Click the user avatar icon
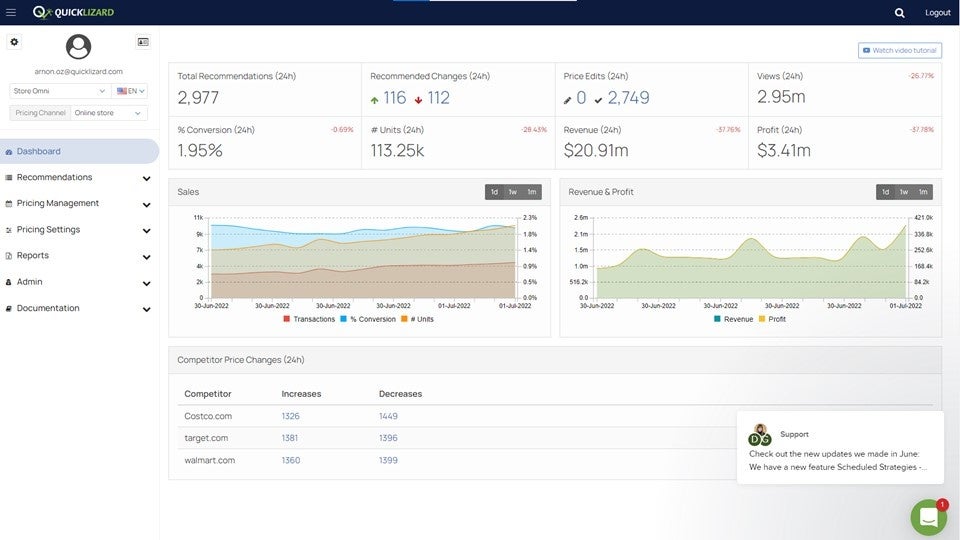 click(x=78, y=47)
